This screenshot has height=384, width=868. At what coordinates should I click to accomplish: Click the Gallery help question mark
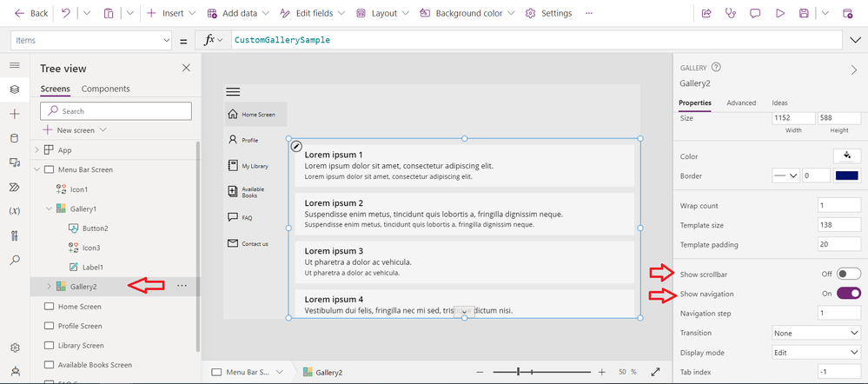pos(716,67)
